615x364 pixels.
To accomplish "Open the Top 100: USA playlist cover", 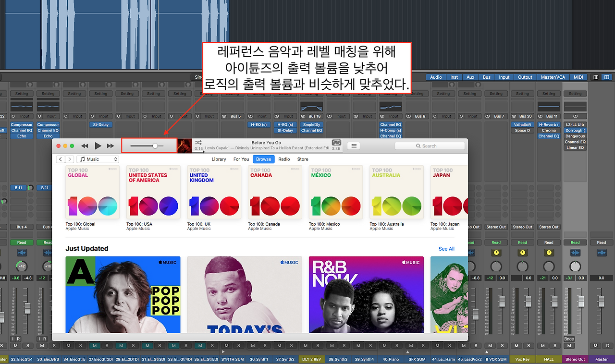I will pyautogui.click(x=153, y=192).
